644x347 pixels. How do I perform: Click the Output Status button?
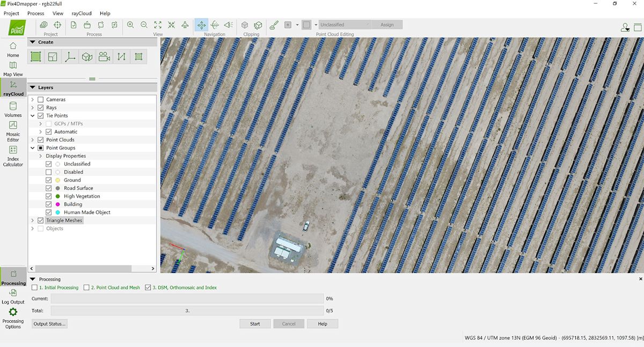coord(49,323)
